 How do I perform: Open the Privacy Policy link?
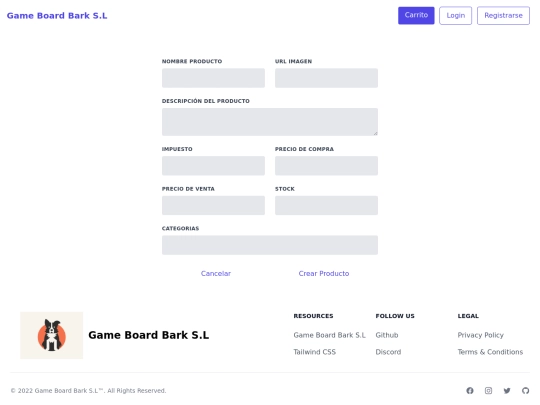pos(480,335)
